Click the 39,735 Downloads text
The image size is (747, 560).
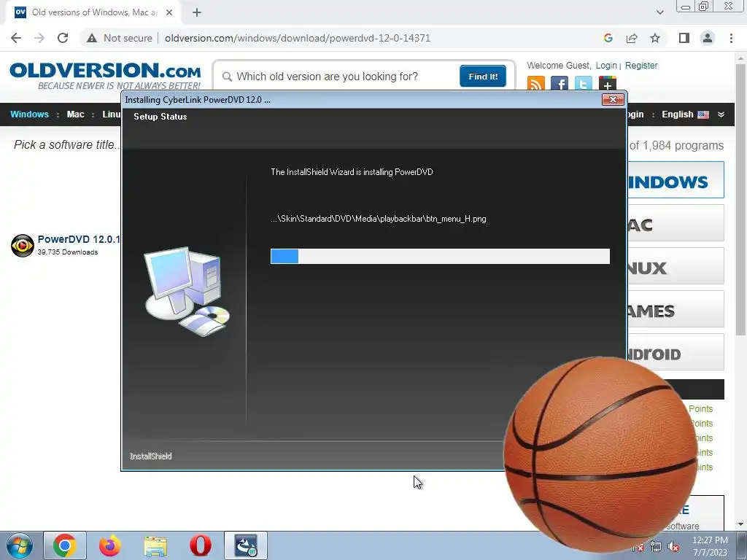click(68, 252)
